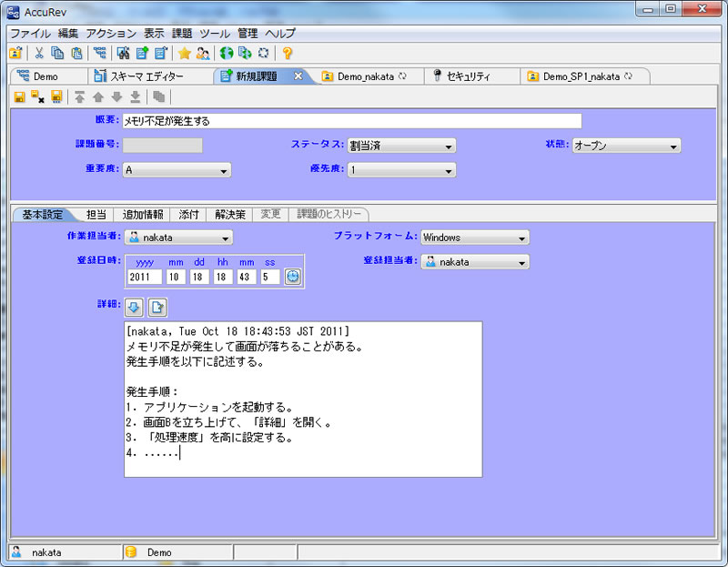Click the yyyy year field showing 2011
728x567 pixels.
pyautogui.click(x=145, y=278)
